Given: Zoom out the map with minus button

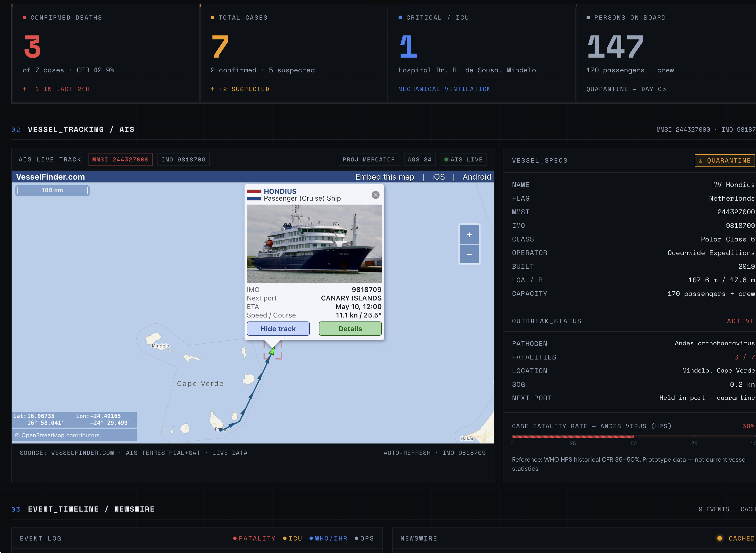Looking at the screenshot, I should click(469, 254).
